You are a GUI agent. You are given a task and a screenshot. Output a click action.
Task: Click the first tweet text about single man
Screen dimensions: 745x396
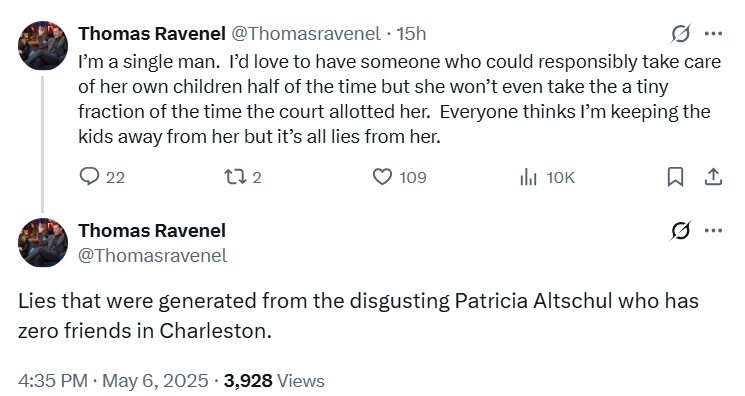pyautogui.click(x=399, y=99)
